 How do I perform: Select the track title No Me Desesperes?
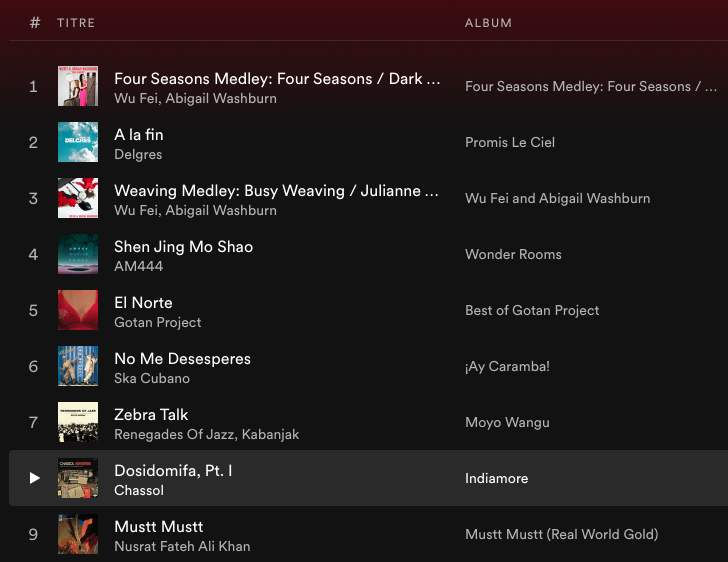(x=182, y=359)
